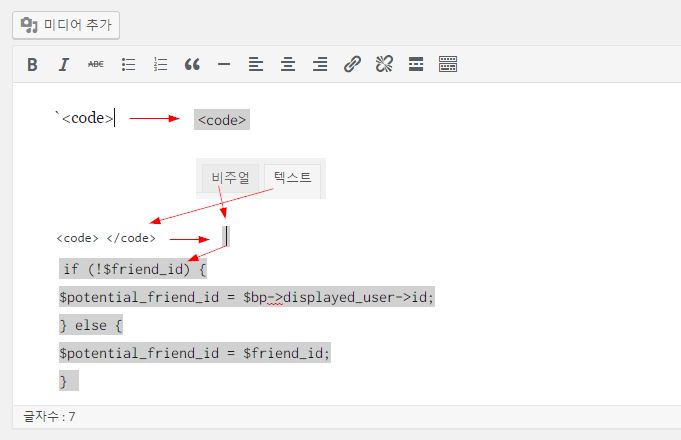Switch to the 비주얼 tab
Image resolution: width=681 pixels, height=440 pixels.
click(230, 178)
